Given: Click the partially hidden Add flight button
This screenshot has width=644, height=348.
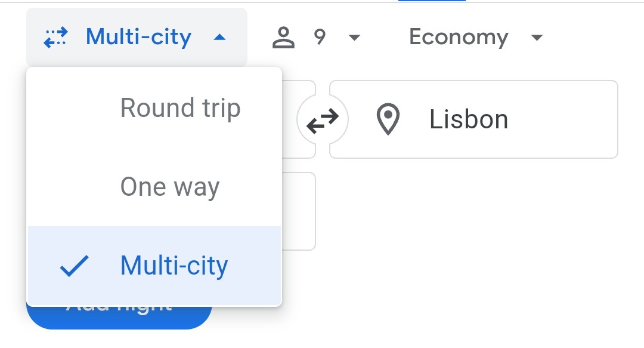Looking at the screenshot, I should pyautogui.click(x=119, y=317).
